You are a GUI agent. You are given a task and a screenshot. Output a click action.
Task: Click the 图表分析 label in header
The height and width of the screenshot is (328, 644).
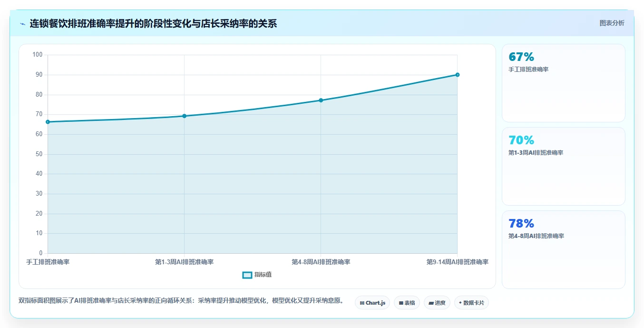[612, 23]
